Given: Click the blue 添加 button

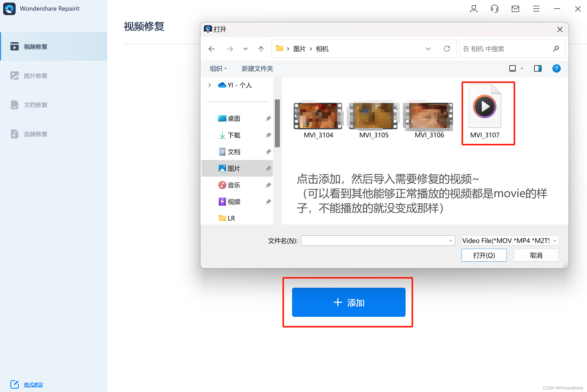Looking at the screenshot, I should point(349,302).
